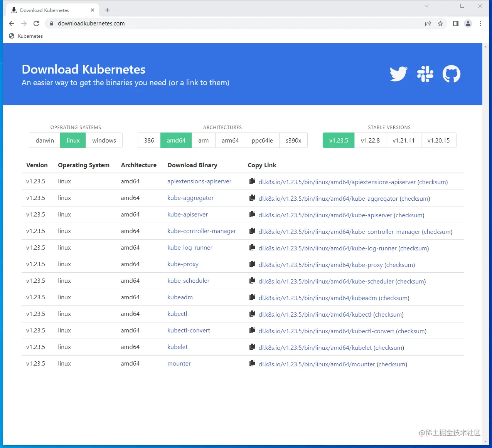
Task: Copy link for kubeadm
Action: click(252, 297)
